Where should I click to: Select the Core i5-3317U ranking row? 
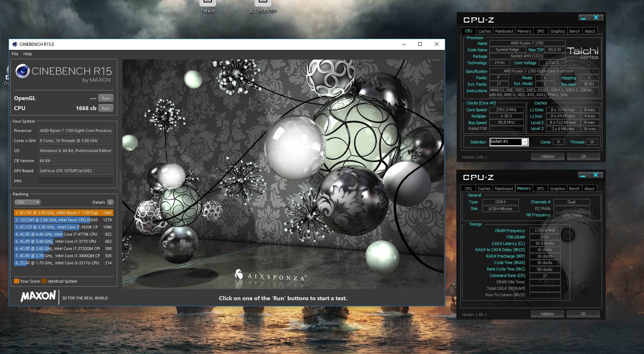coord(64,263)
